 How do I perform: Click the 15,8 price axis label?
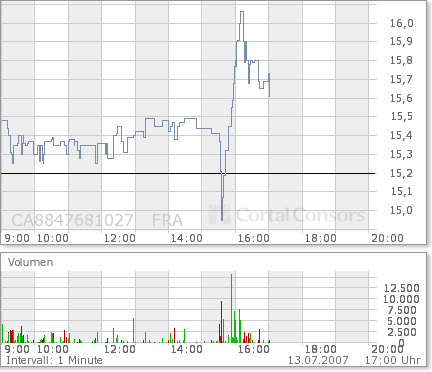tap(402, 60)
